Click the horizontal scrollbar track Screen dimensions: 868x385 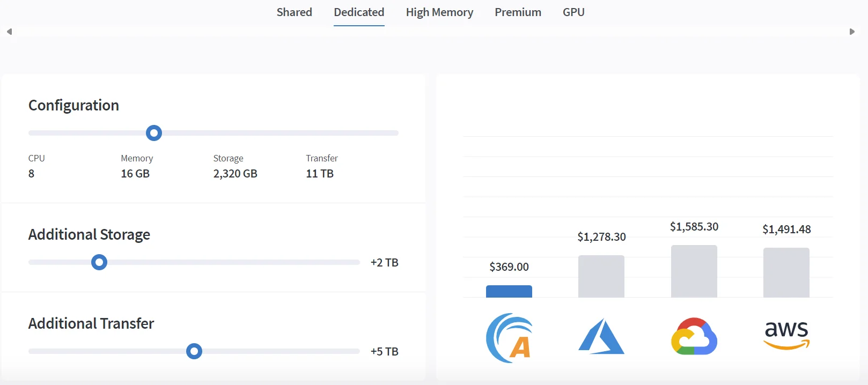tap(430, 32)
